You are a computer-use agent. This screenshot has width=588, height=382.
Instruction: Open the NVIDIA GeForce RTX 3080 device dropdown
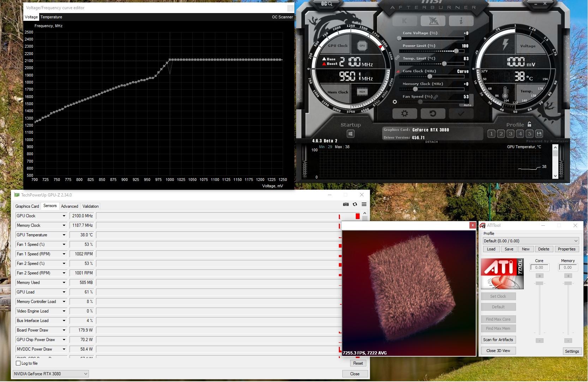click(51, 374)
